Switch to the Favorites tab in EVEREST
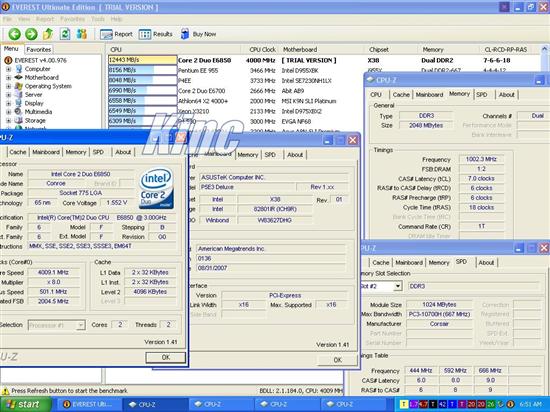 [39, 49]
